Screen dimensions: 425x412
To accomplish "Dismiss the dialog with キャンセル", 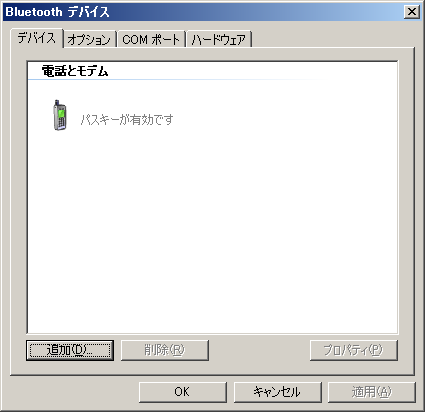I will click(277, 392).
